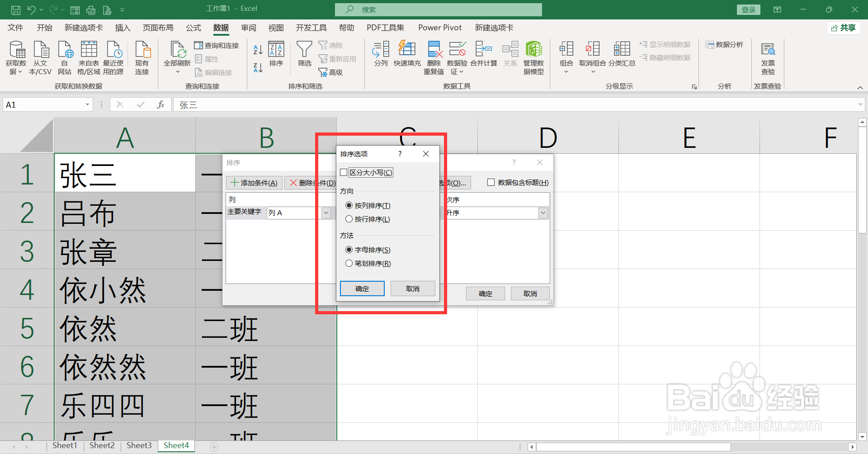Cancel sort options with 取消 button
The image size is (868, 454).
point(413,288)
